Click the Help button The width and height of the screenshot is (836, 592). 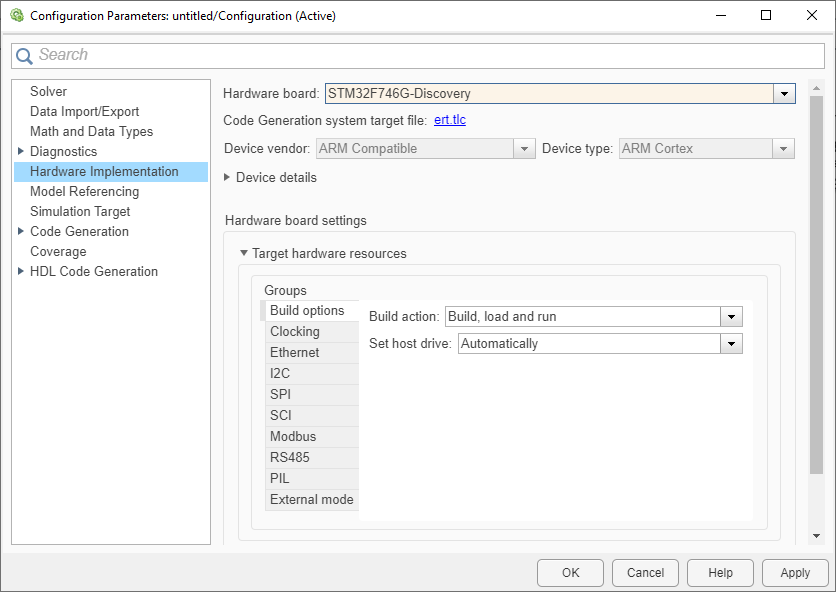720,572
